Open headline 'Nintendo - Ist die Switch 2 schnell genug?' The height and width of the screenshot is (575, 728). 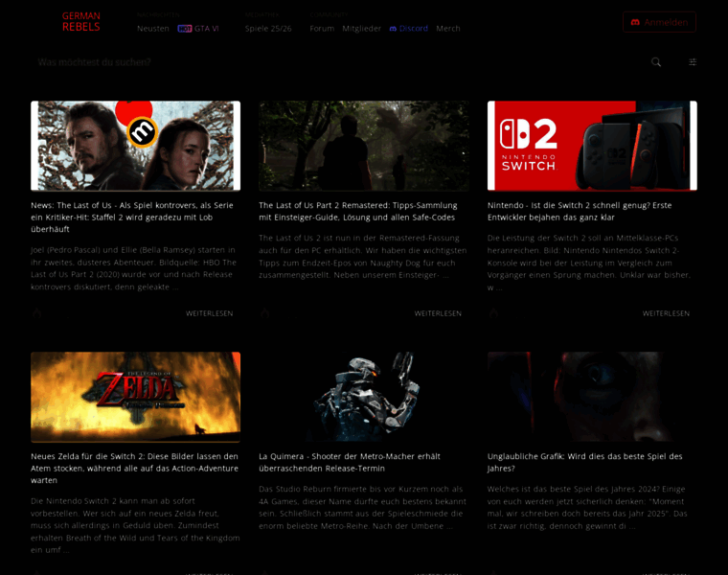point(580,212)
